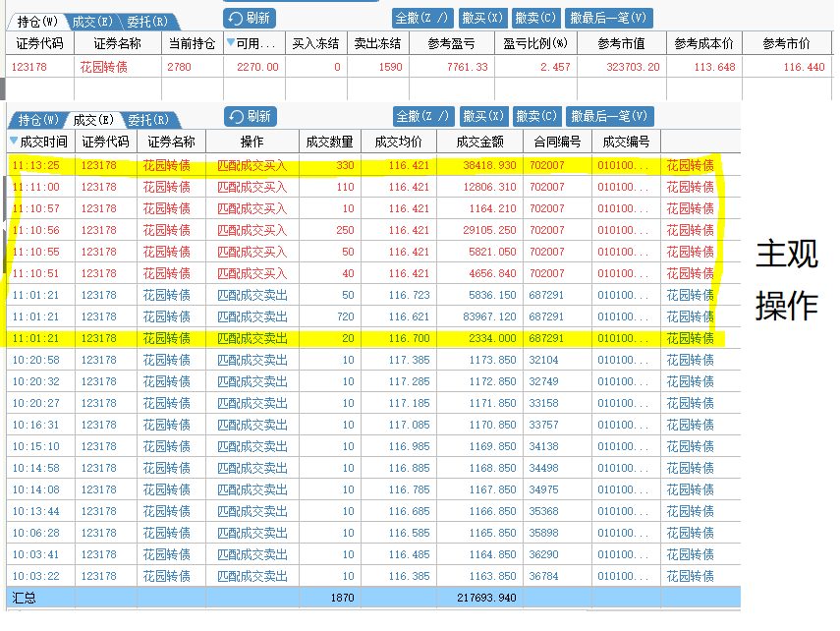
Task: Select the trade row at 10:13:44
Action: 373,511
